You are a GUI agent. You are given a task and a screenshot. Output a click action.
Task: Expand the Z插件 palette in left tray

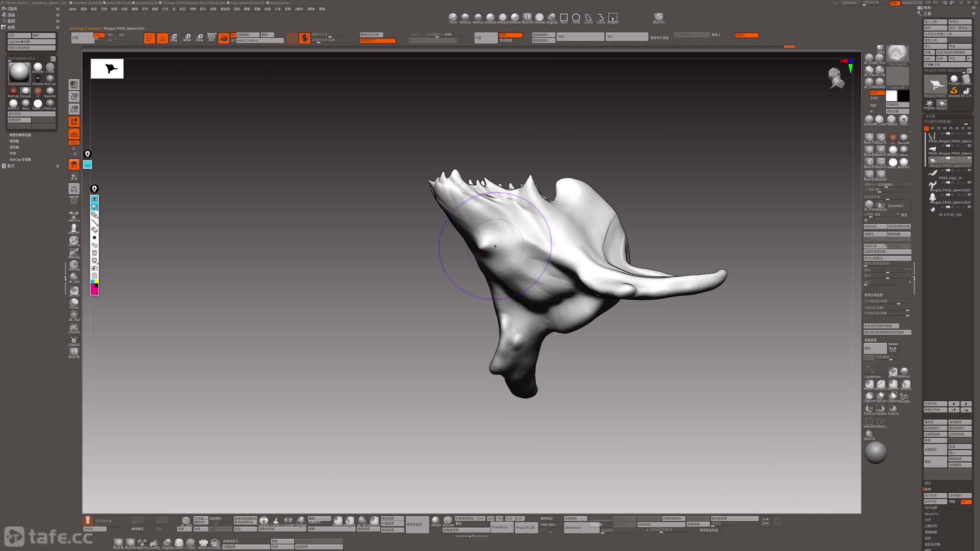click(12, 9)
